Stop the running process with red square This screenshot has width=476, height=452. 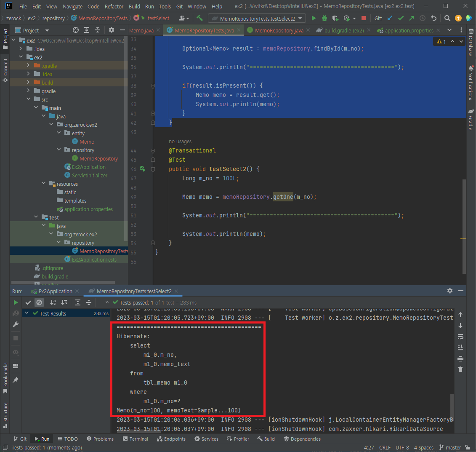coord(363,18)
